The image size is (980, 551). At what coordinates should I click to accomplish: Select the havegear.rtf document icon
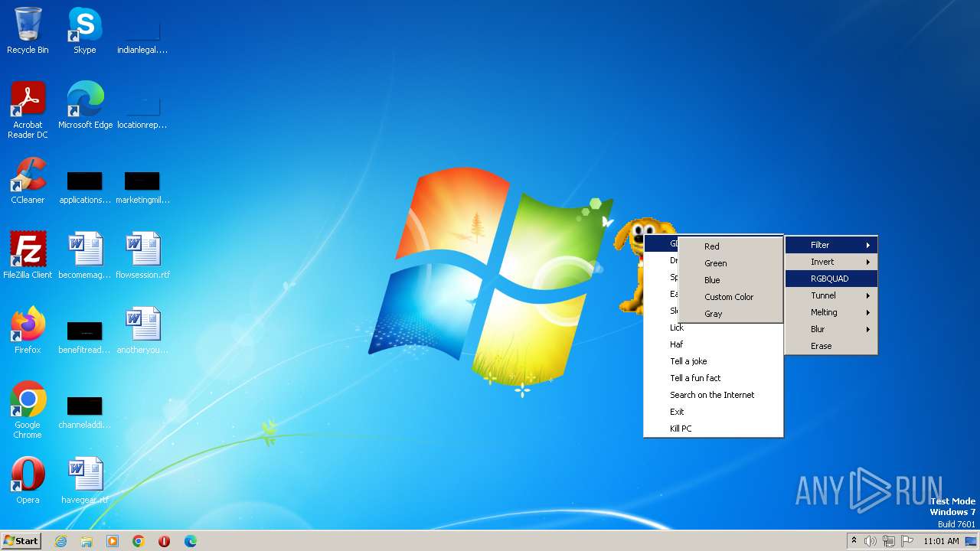84,481
